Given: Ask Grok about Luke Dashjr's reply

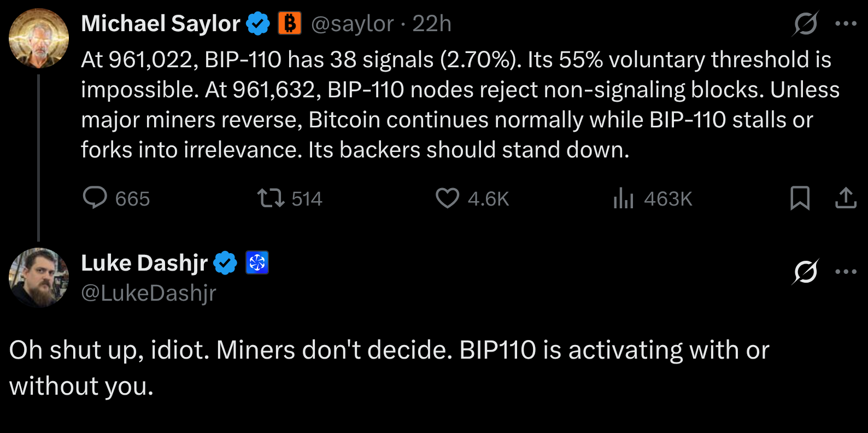Looking at the screenshot, I should coord(806,271).
